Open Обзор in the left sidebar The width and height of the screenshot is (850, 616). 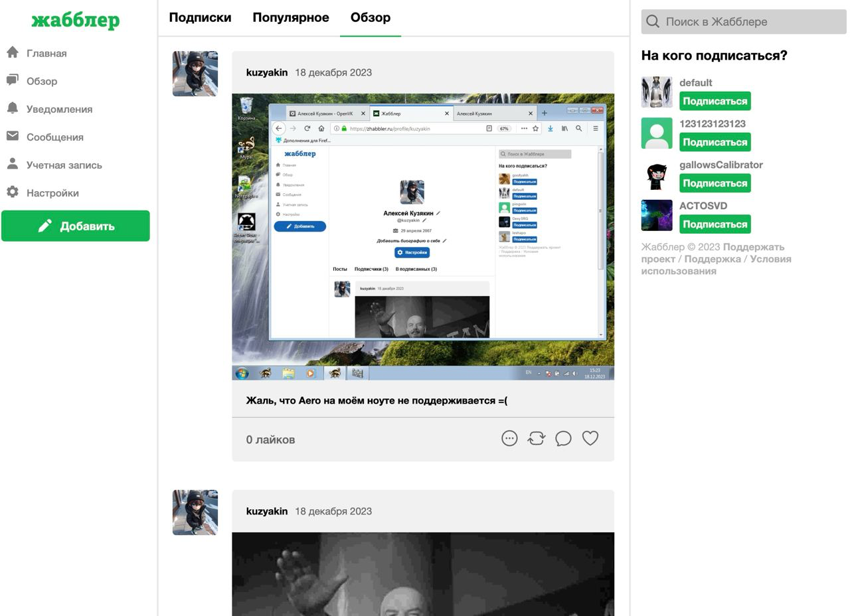pos(42,81)
